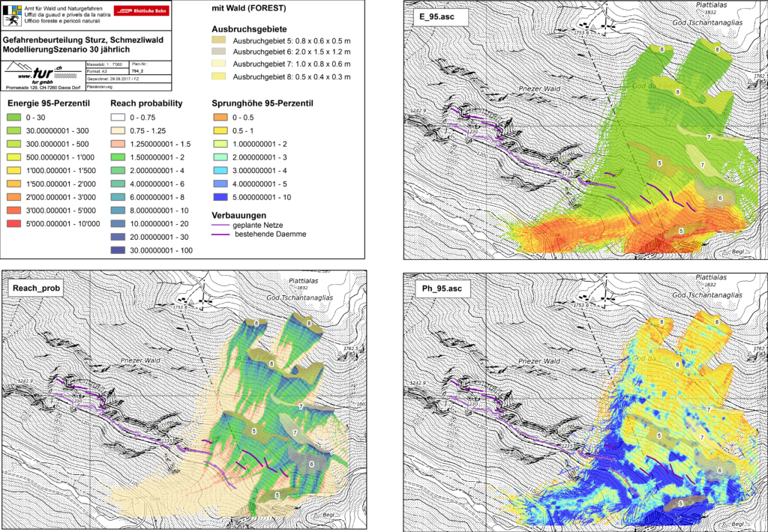Select the green 0 - 30 energy swatch
This screenshot has height=532, width=768.
click(x=14, y=118)
